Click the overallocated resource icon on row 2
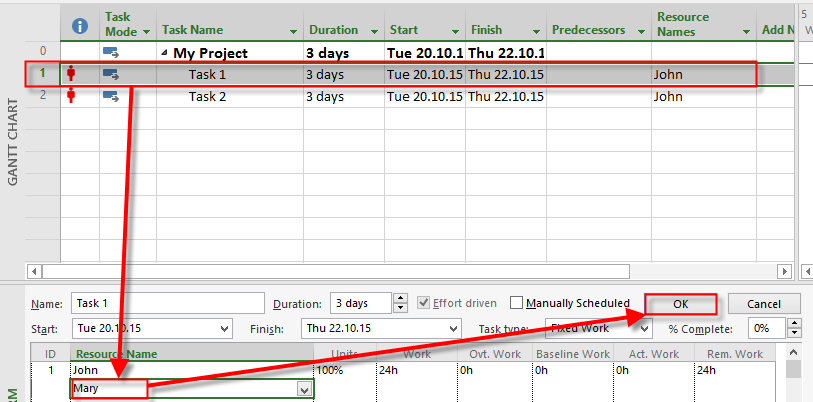The width and height of the screenshot is (813, 402). pos(71,97)
